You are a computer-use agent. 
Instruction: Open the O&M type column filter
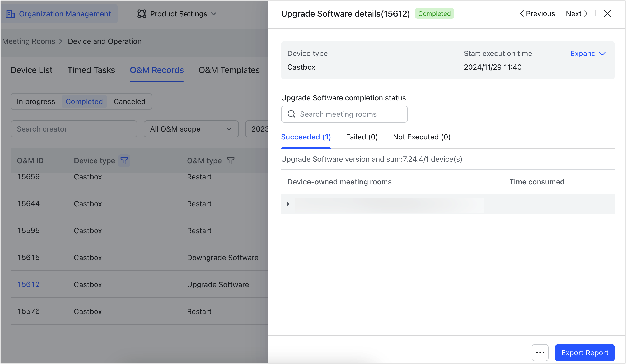pos(231,161)
